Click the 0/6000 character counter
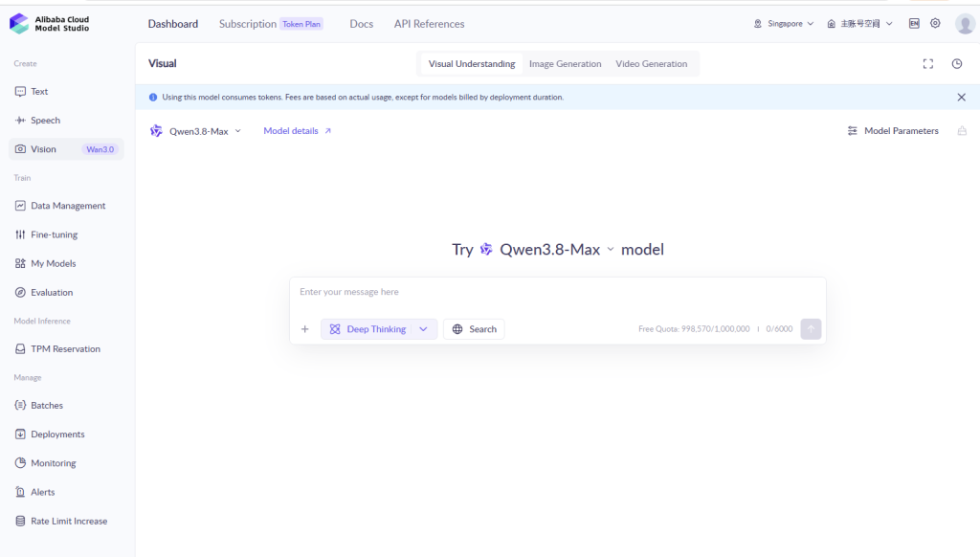This screenshot has width=980, height=557. (x=779, y=329)
